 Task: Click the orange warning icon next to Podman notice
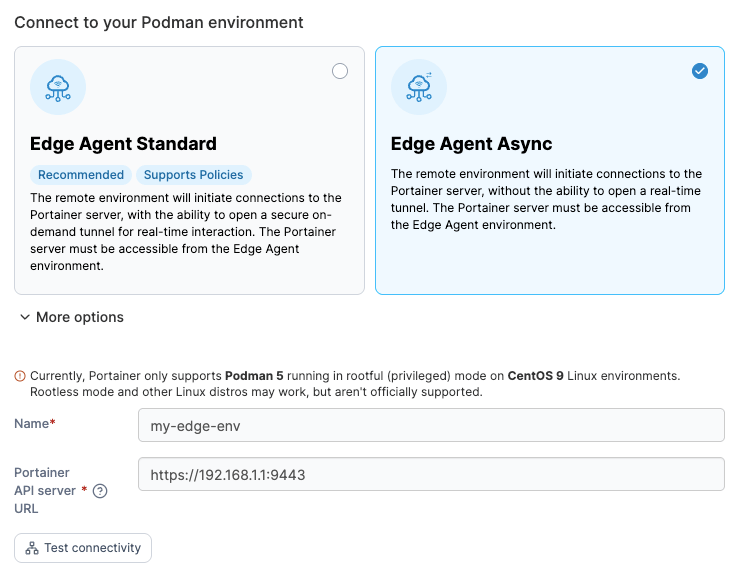[20, 376]
